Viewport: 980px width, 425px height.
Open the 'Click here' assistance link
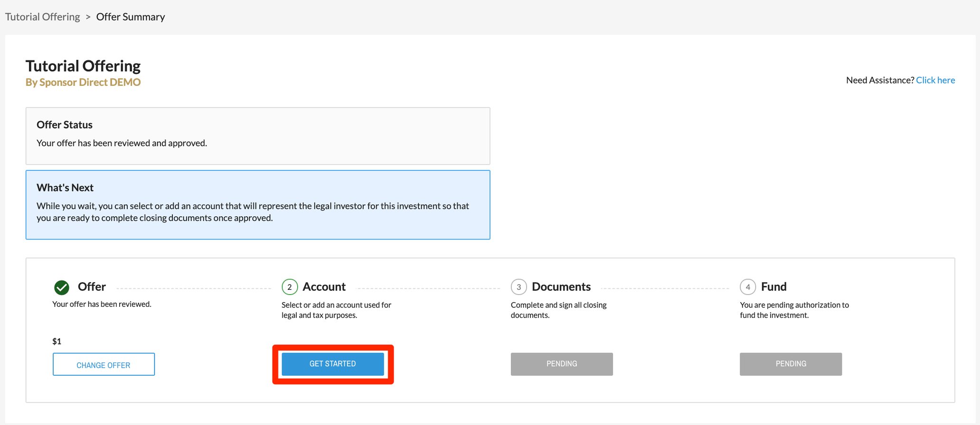[x=935, y=80]
